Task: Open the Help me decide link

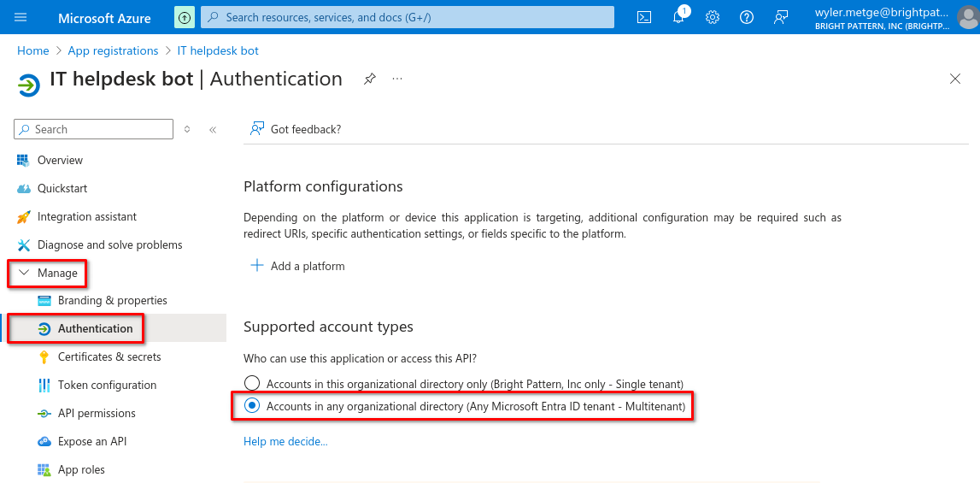Action: [285, 441]
